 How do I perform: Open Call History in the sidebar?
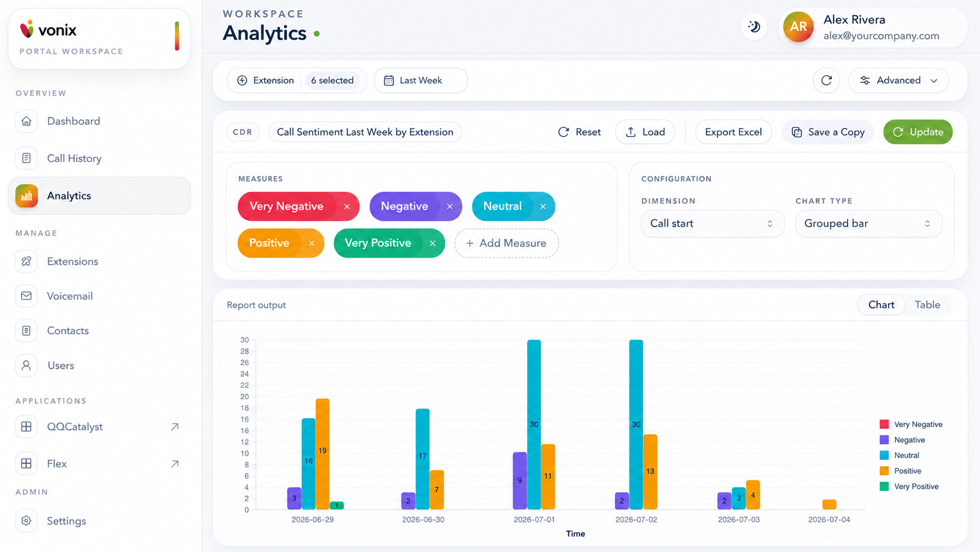pyautogui.click(x=99, y=158)
